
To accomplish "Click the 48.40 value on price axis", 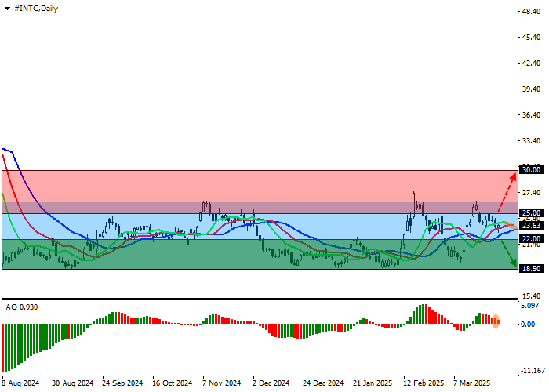I will tap(532, 11).
